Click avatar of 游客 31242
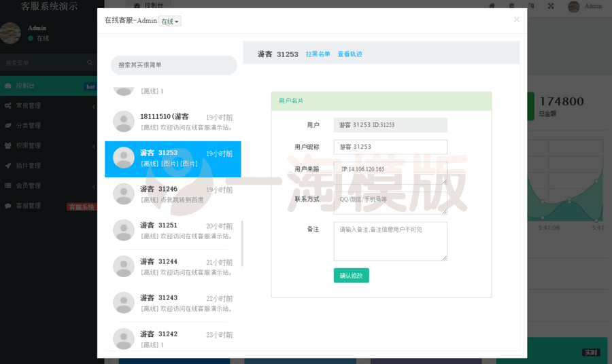612x364 pixels. [x=124, y=339]
